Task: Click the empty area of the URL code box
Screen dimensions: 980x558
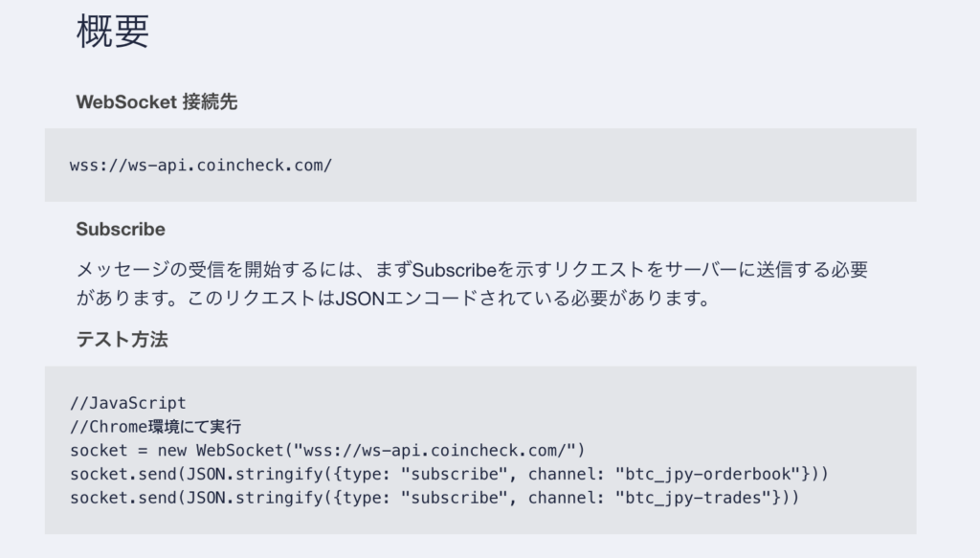Action: 625,166
